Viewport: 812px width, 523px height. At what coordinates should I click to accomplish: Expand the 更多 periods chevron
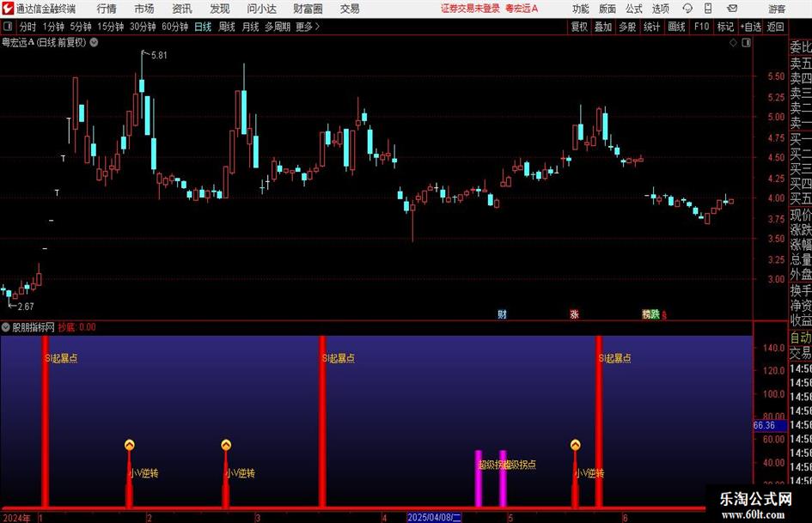pos(308,27)
